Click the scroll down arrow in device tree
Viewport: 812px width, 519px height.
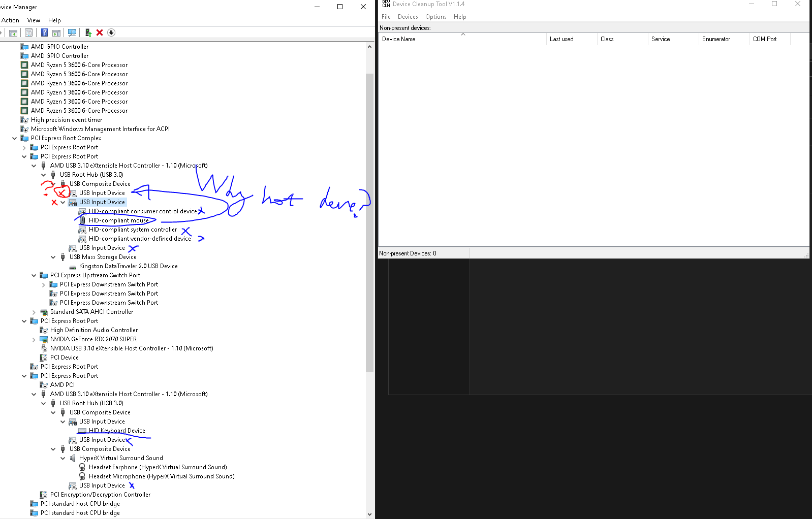[369, 514]
